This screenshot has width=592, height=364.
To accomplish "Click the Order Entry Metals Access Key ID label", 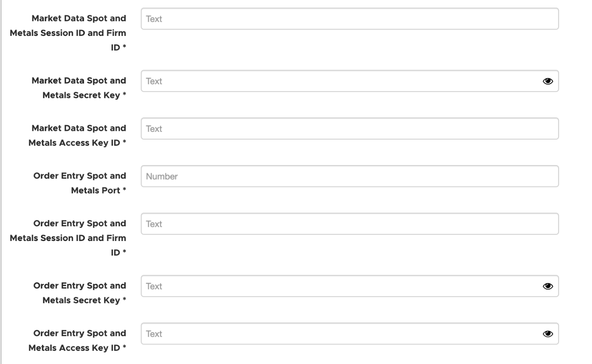I will click(77, 341).
